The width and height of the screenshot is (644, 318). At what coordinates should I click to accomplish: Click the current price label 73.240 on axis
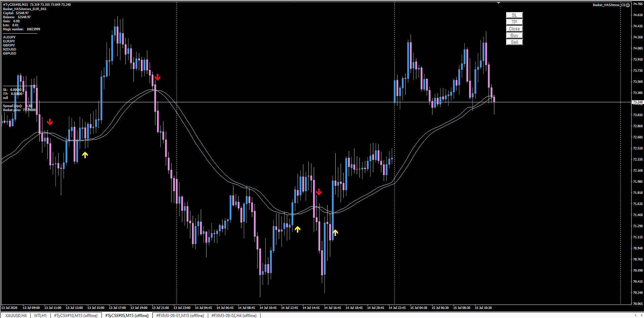pyautogui.click(x=638, y=102)
